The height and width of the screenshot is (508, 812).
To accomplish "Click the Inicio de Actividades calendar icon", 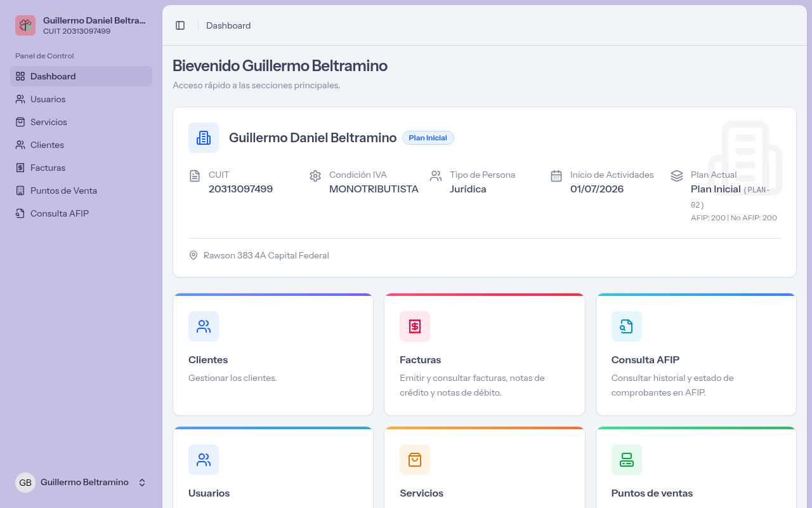I will 556,176.
